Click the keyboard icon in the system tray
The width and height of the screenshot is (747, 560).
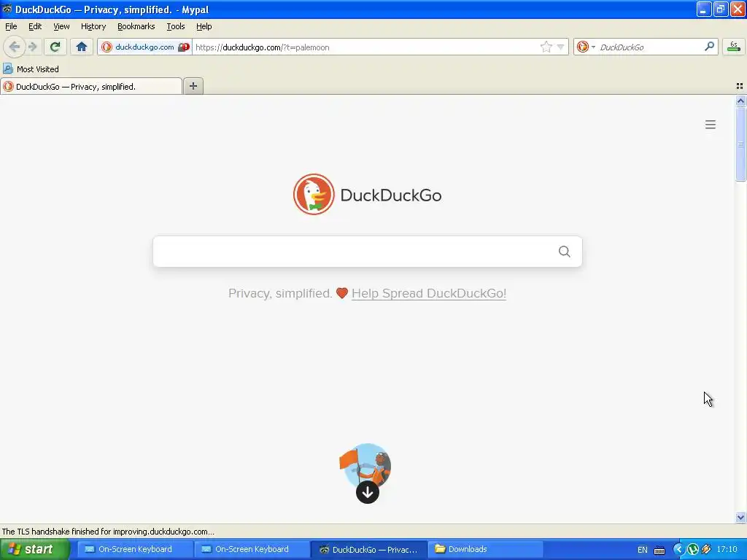pos(659,551)
